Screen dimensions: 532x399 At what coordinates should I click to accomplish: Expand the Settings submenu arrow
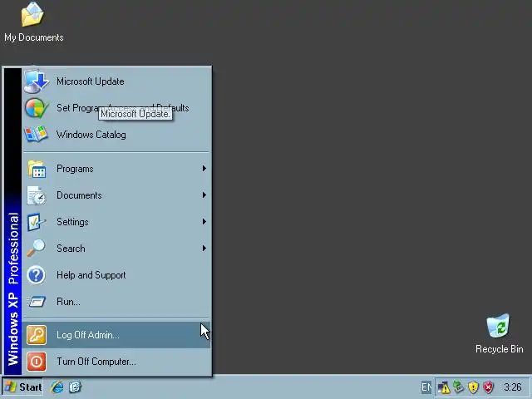click(204, 222)
